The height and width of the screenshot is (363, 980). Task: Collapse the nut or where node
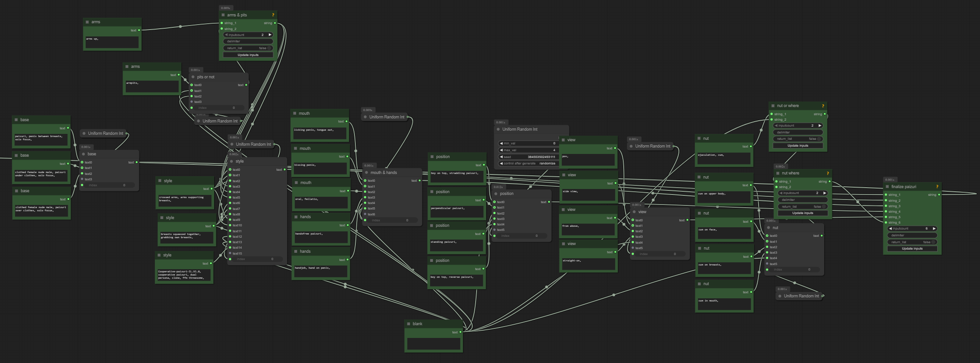(773, 106)
